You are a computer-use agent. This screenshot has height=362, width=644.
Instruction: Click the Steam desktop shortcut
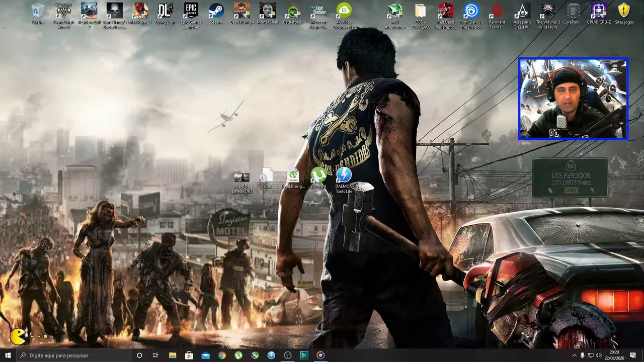coord(216,15)
